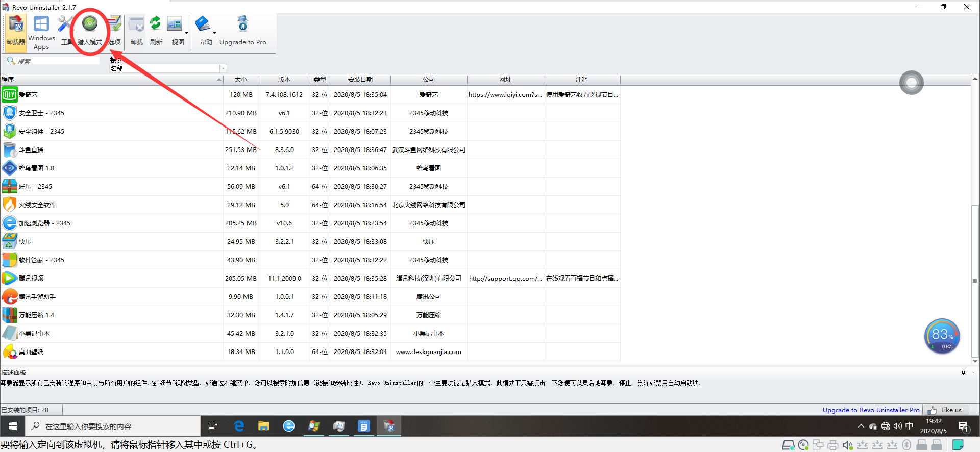
Task: Open File Explorer from the taskbar
Action: (263, 426)
